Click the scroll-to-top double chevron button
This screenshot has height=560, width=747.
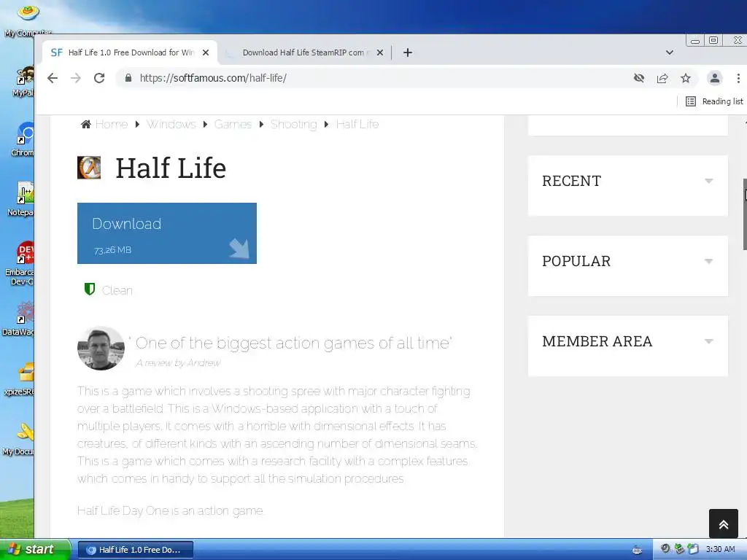(x=723, y=524)
